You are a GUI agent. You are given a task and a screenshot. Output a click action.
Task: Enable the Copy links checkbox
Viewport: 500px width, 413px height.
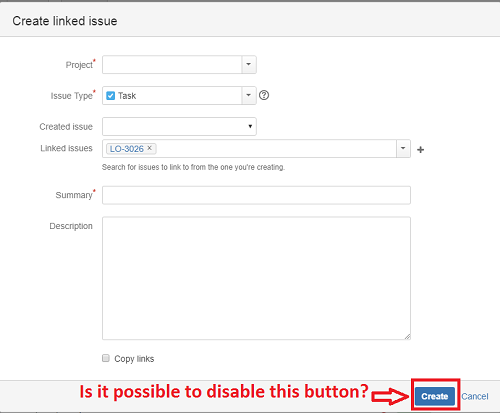[x=106, y=358]
